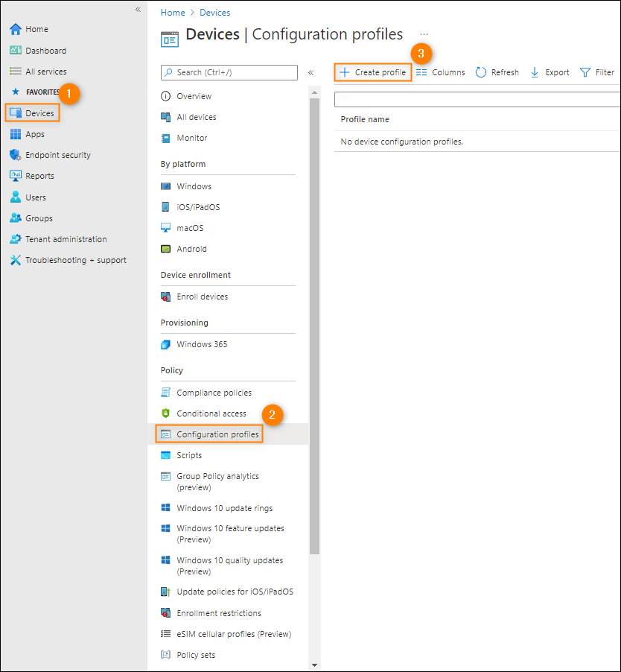Collapse the main left navigation sidebar
This screenshot has width=621, height=672.
pyautogui.click(x=138, y=10)
